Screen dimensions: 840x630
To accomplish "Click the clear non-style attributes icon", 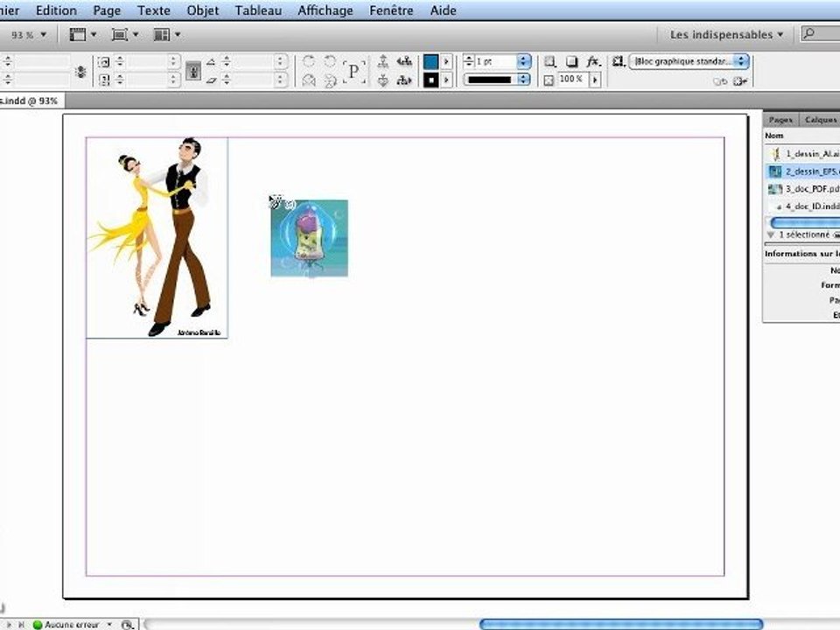I will (x=740, y=81).
